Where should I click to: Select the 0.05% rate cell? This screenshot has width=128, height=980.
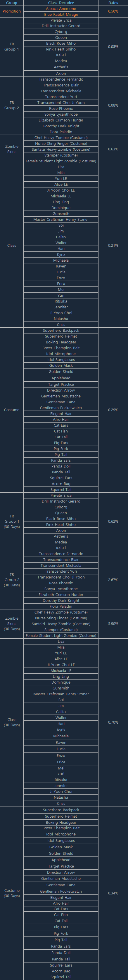[113, 46]
